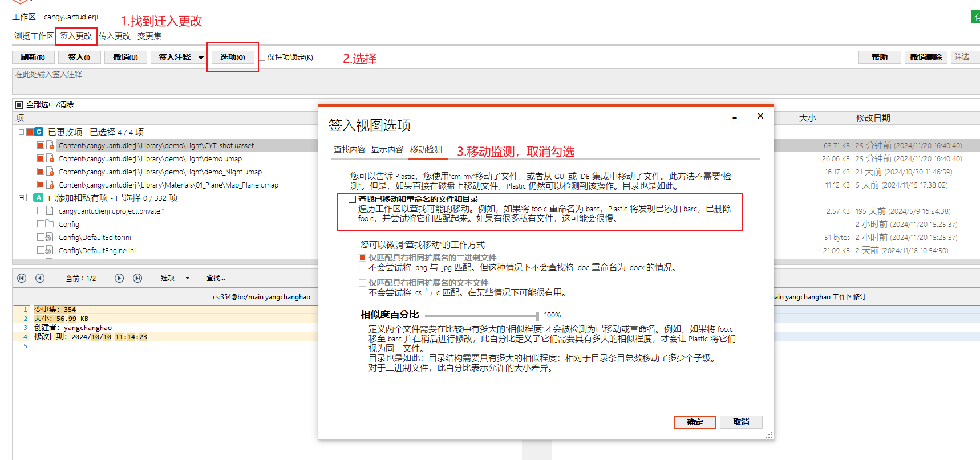Click the blue 'C' changed items icon
980x460 pixels.
39,132
